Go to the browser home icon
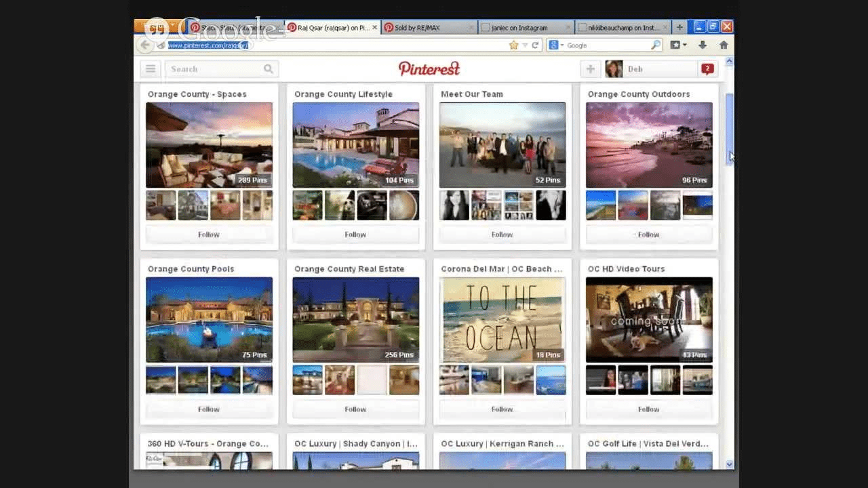868x488 pixels. click(724, 45)
